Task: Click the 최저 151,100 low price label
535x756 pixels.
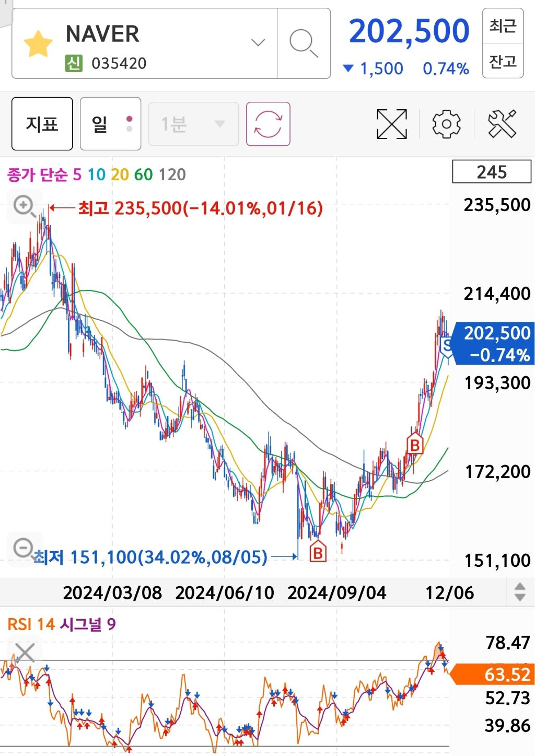Action: tap(150, 556)
